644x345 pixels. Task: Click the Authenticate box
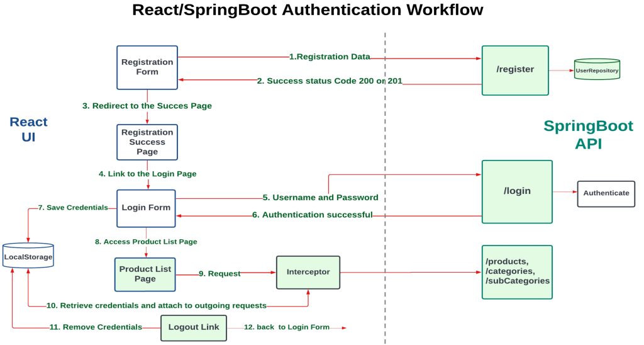[x=606, y=193]
